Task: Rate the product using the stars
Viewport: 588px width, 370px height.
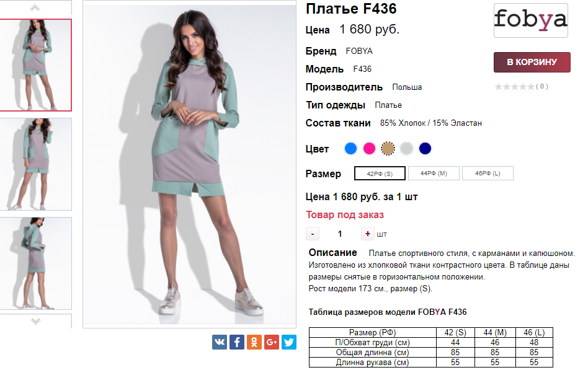Action: tap(515, 87)
